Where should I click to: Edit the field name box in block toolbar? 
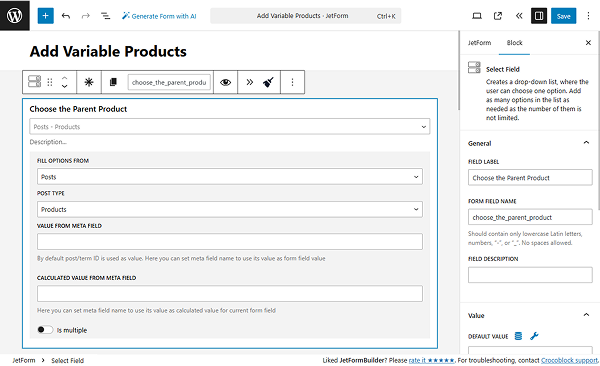coord(169,82)
